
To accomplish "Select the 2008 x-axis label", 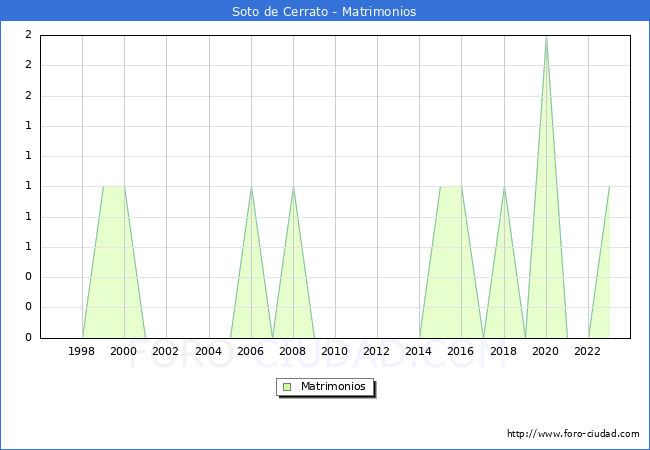I will click(x=293, y=351).
